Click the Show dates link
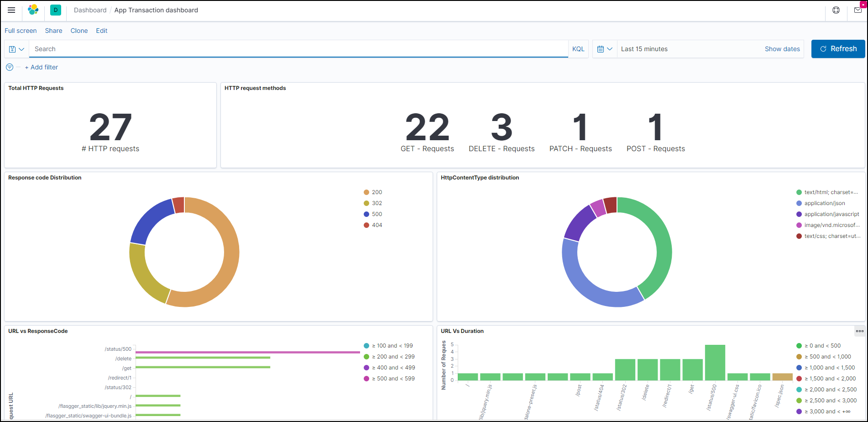The height and width of the screenshot is (422, 868). 782,49
